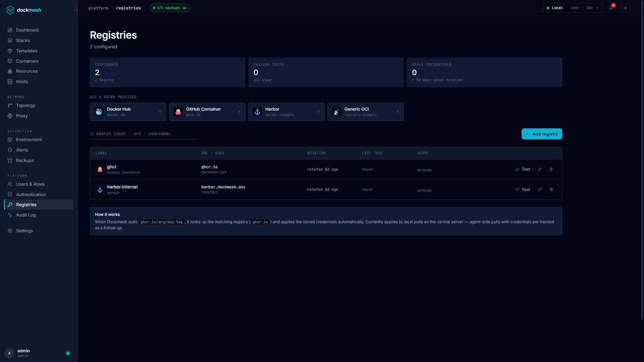Click the Configured stat card

(167, 72)
